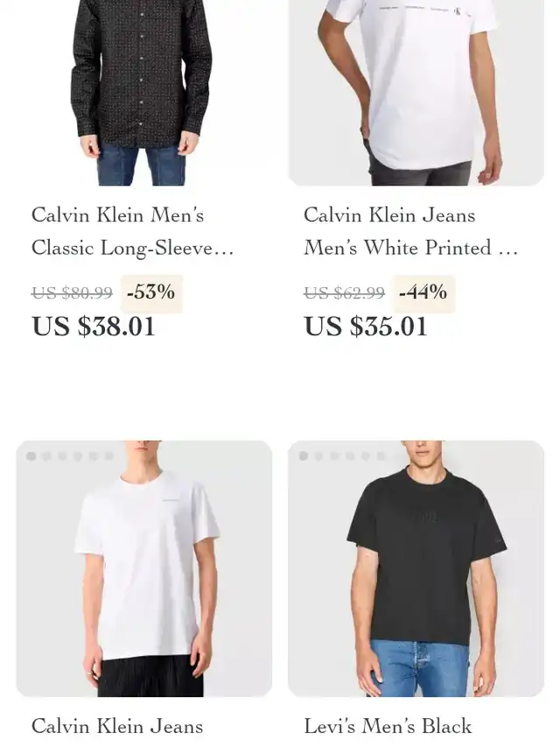Click the US $35.01 price

366,327
